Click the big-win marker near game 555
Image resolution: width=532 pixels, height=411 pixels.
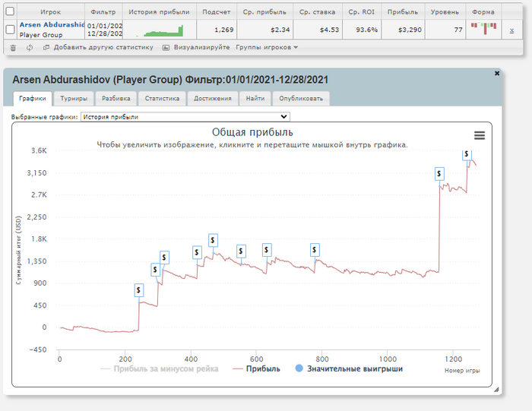click(x=241, y=251)
